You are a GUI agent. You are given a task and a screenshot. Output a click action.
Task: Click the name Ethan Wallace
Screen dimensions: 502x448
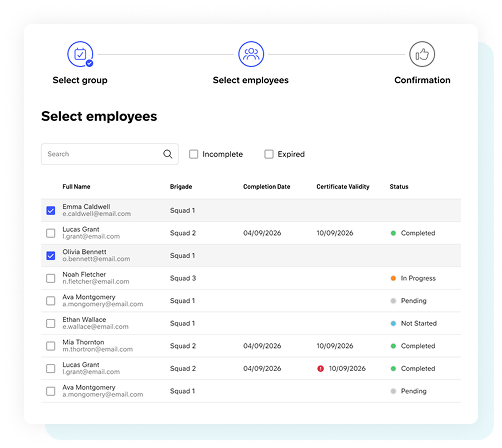84,319
